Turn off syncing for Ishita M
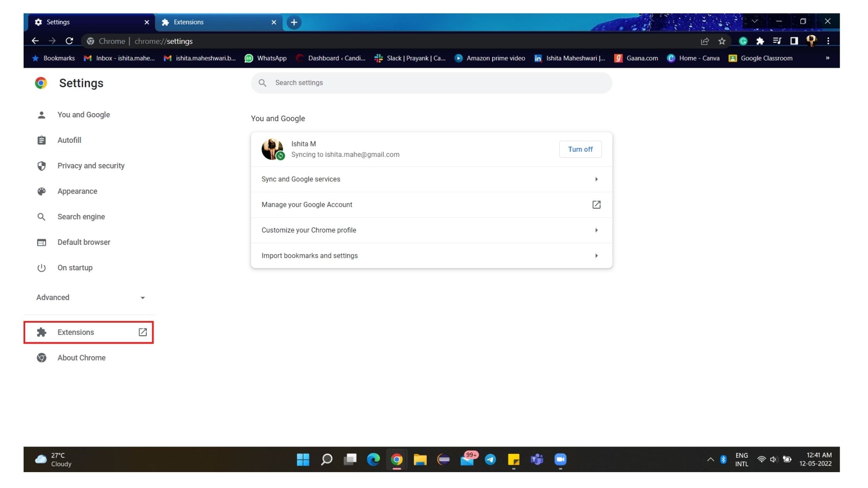 [580, 149]
